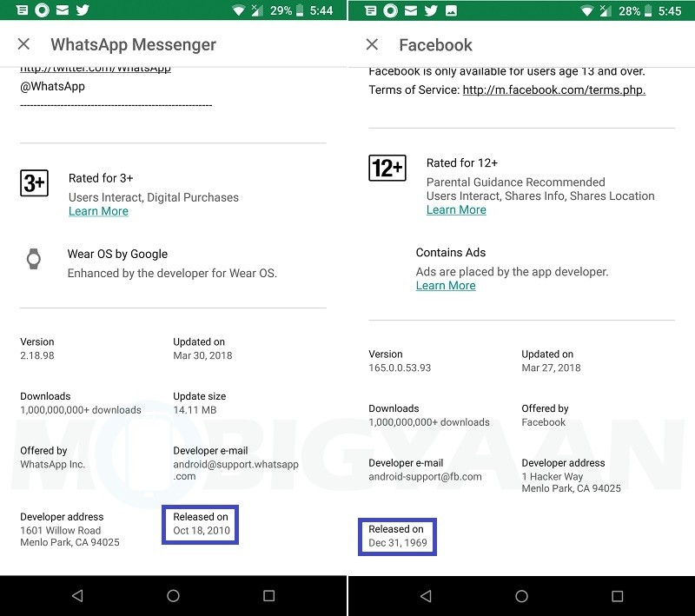Tap 'Wear OS by Google' heading
Screen dimensions: 695x616
tap(117, 255)
